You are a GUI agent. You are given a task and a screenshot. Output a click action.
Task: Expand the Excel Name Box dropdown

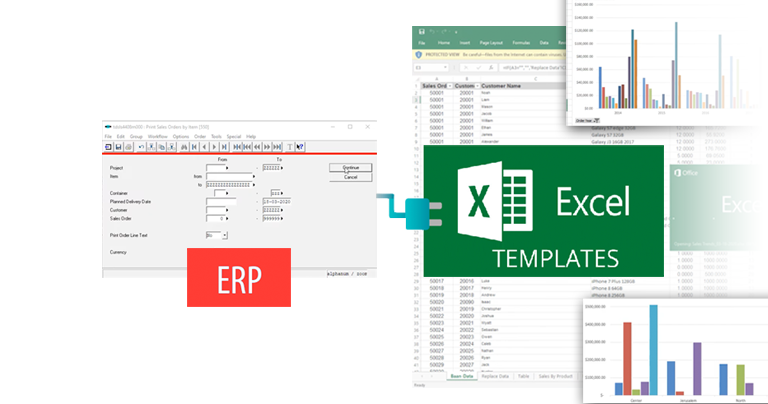[445, 68]
